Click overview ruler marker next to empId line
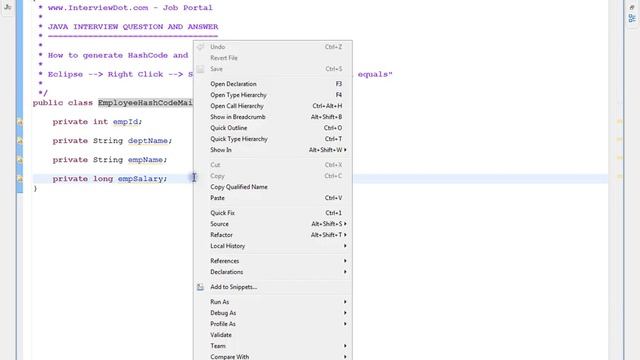Screen dimensions: 640x360 (x=619, y=121)
